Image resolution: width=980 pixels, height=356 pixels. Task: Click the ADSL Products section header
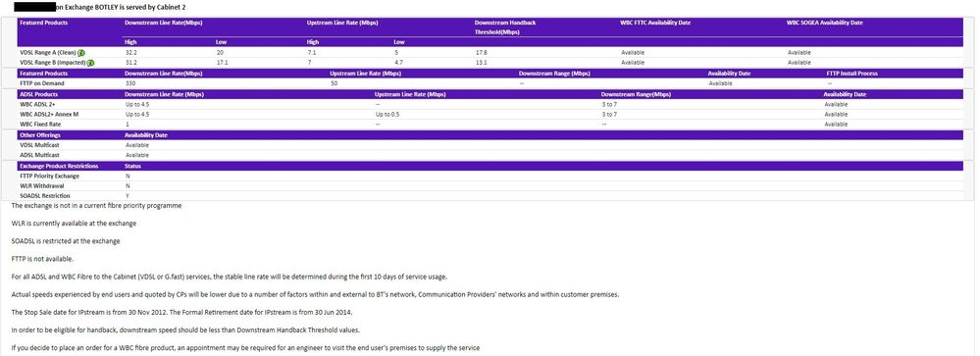(x=39, y=94)
